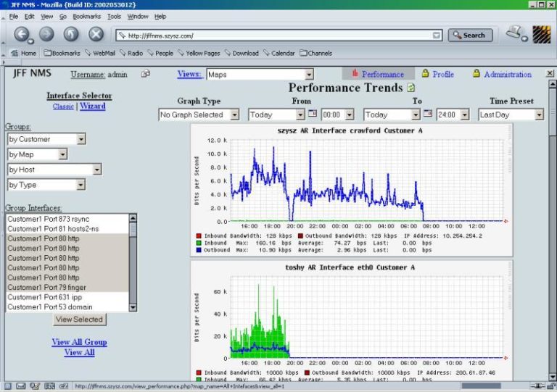
Task: Expand the Graph Type dropdown
Action: point(234,114)
